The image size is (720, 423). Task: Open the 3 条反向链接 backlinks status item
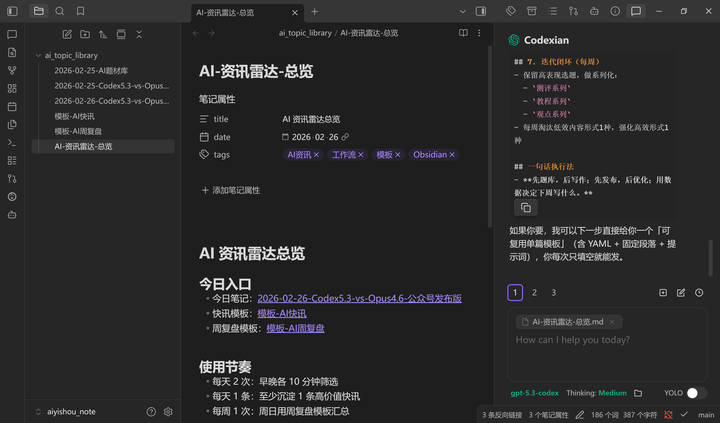[x=502, y=415]
